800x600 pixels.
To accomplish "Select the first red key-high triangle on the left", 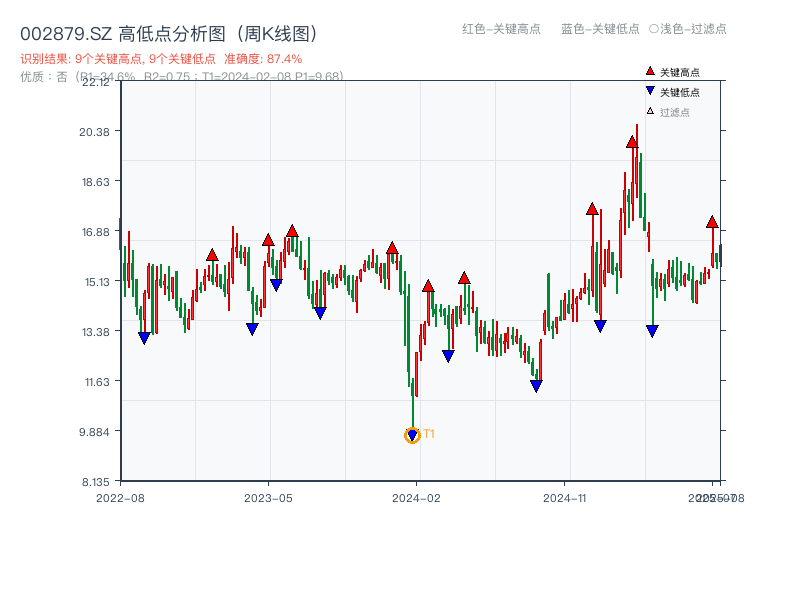I will click(x=212, y=255).
